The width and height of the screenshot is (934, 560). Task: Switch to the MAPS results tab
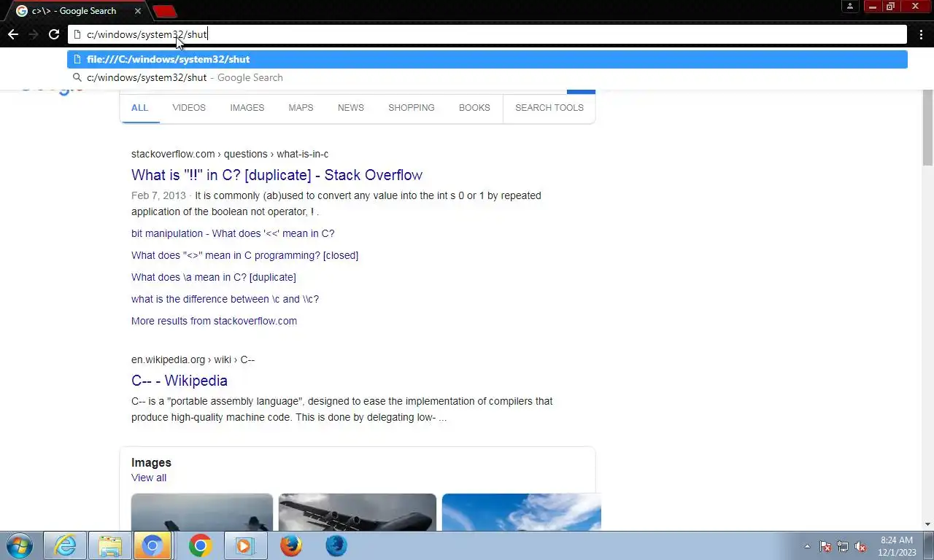(x=301, y=107)
